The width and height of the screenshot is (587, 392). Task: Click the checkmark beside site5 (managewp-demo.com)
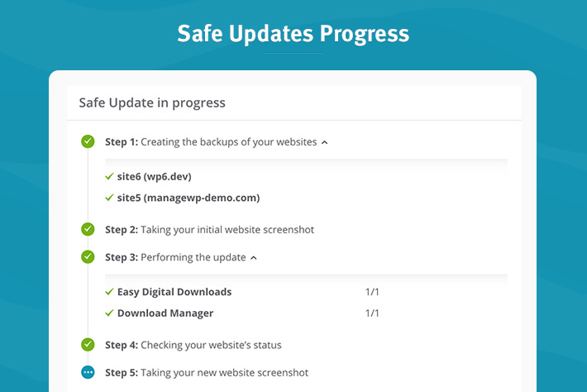coord(109,198)
